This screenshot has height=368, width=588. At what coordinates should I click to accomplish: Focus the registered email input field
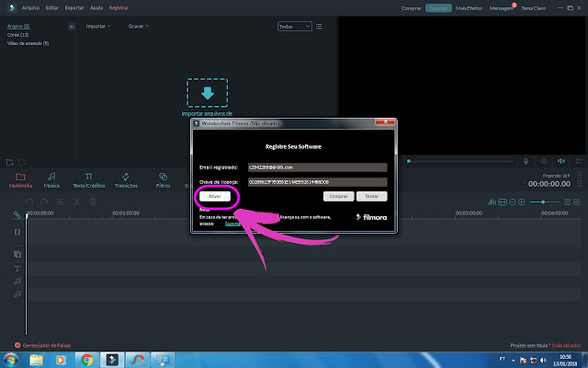[x=317, y=167]
